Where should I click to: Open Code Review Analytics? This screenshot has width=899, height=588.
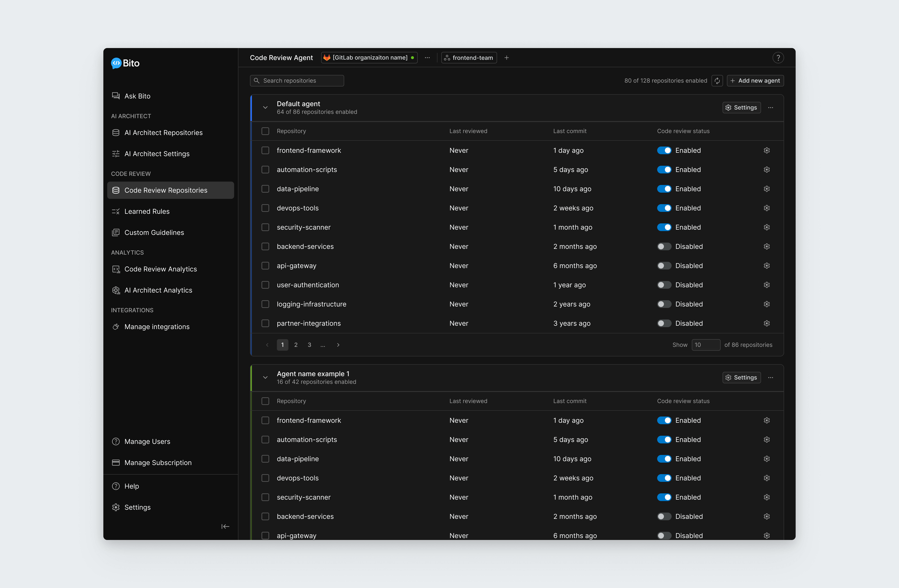(x=170, y=269)
